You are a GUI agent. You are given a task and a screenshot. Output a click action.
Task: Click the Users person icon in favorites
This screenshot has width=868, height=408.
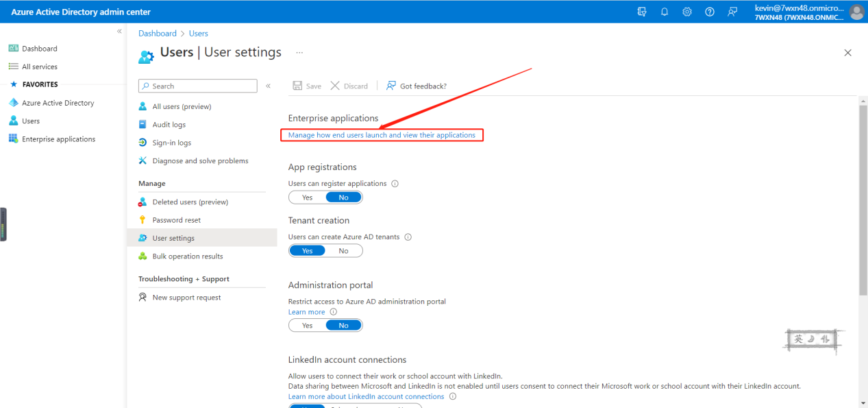pyautogui.click(x=13, y=121)
